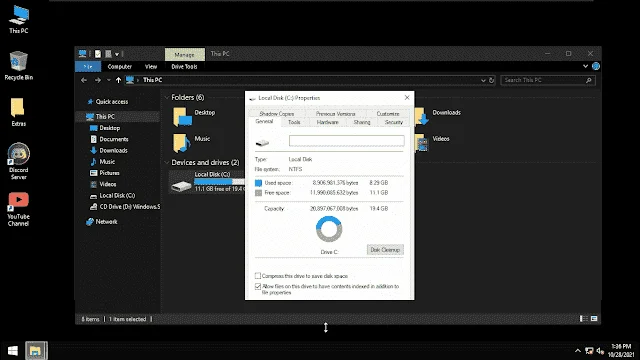The height and width of the screenshot is (360, 640).
Task: Go forward in File Explorer
Action: coord(98,80)
